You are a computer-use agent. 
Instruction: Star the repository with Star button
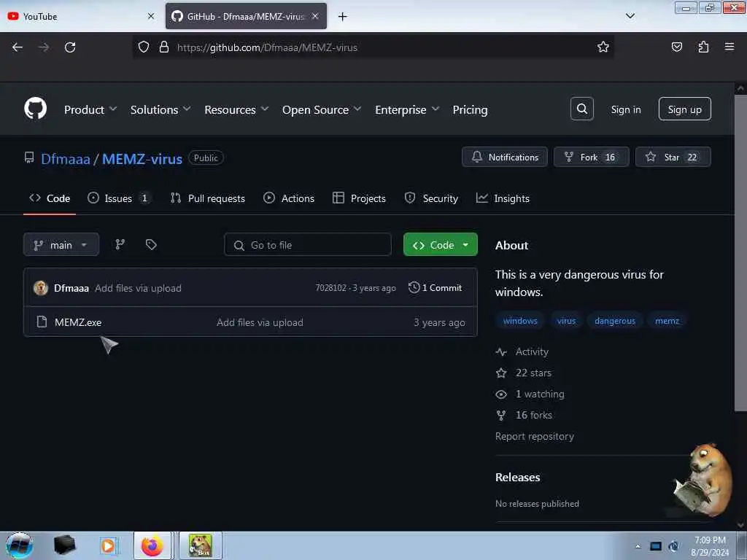pyautogui.click(x=673, y=157)
